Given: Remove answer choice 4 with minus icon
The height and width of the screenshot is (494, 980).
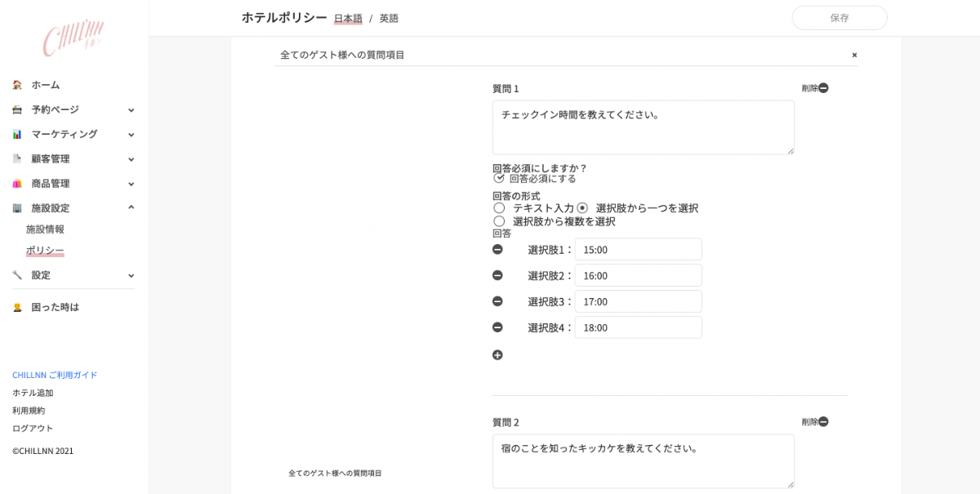Looking at the screenshot, I should tap(497, 327).
